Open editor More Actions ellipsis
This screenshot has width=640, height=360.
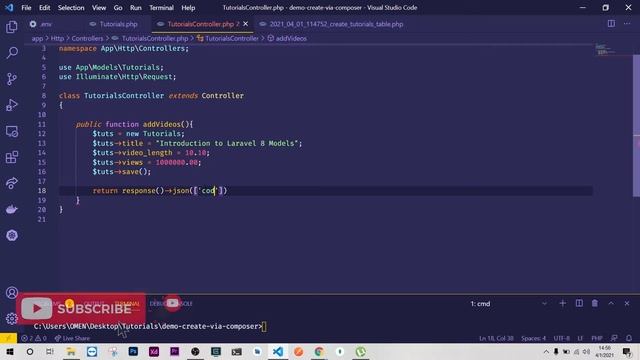pyautogui.click(x=627, y=24)
